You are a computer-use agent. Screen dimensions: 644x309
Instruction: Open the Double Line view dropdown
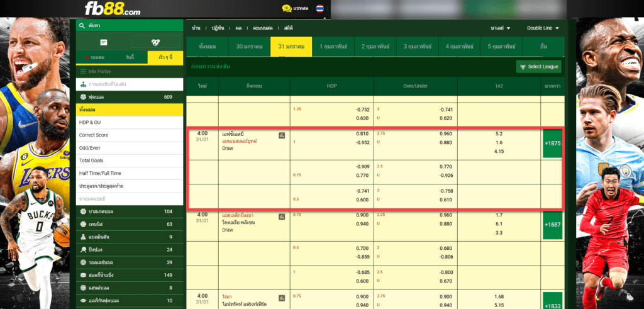pyautogui.click(x=543, y=28)
